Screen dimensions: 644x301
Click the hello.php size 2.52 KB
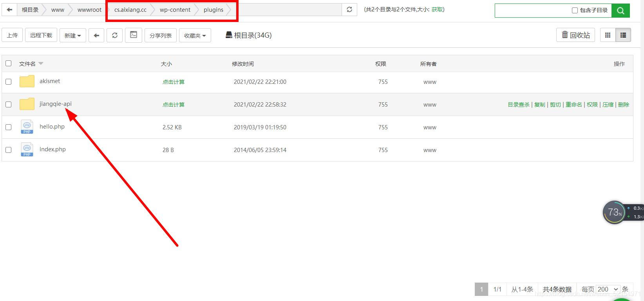pos(172,127)
